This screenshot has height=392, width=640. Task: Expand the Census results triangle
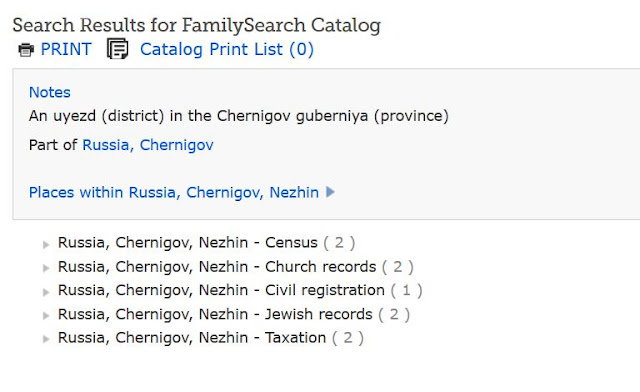click(x=46, y=245)
